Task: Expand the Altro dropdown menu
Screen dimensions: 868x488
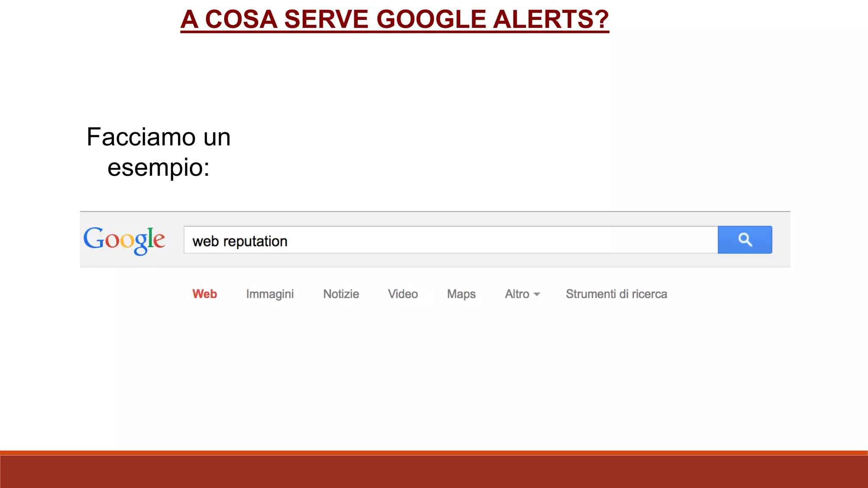Action: point(523,294)
